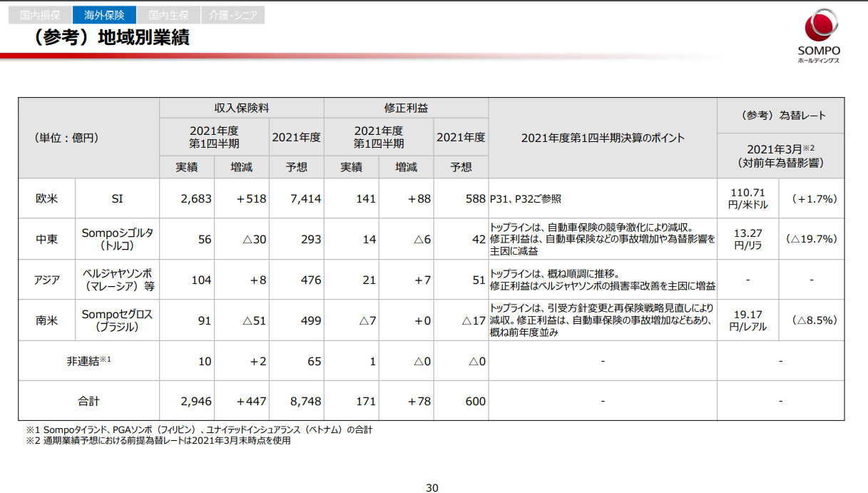Select the slide title （参考）地域別業績
This screenshot has height=493, width=868.
click(107, 37)
